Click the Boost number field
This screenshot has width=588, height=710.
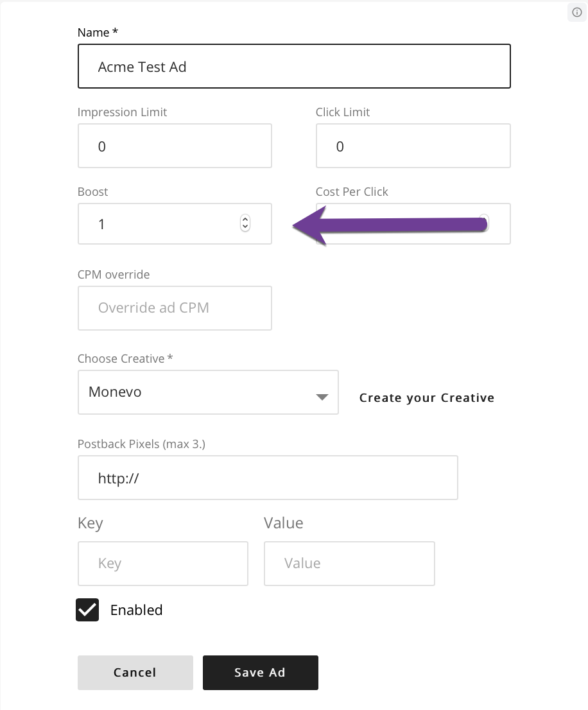coord(175,223)
